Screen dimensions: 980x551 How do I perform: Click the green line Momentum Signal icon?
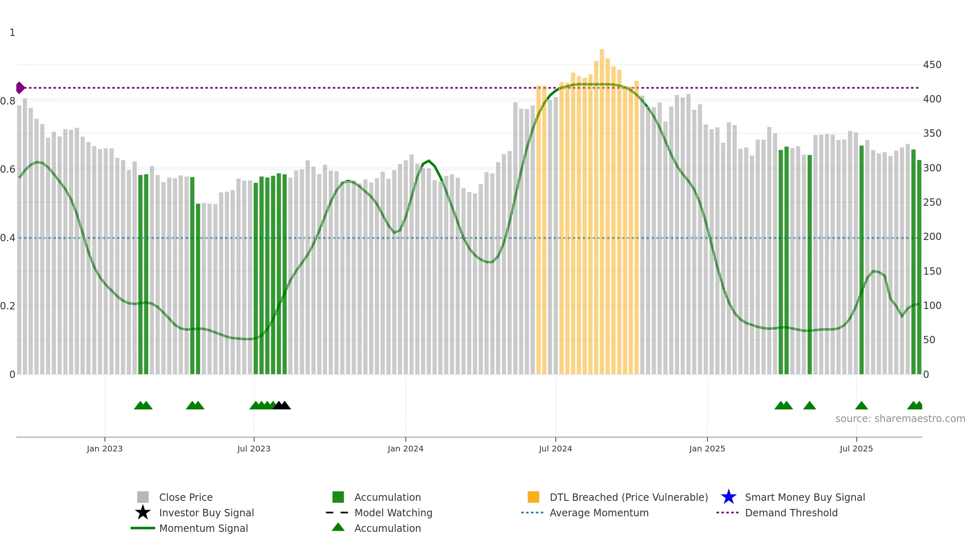click(143, 528)
